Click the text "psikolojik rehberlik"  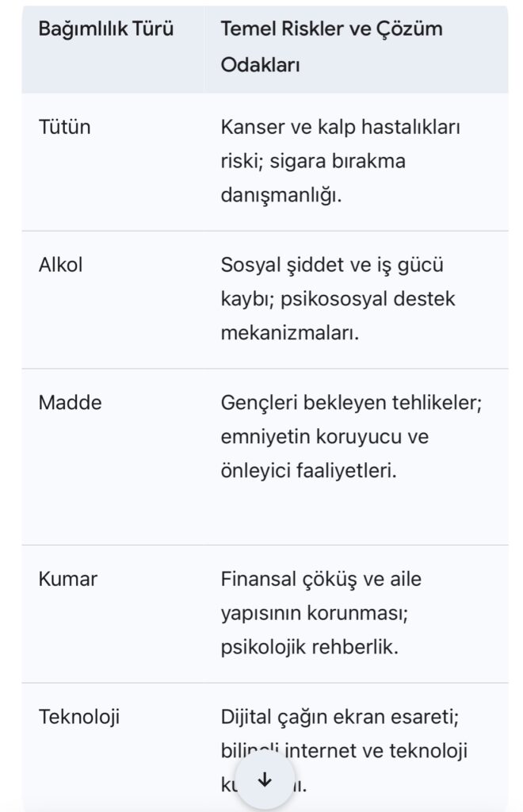tap(309, 647)
